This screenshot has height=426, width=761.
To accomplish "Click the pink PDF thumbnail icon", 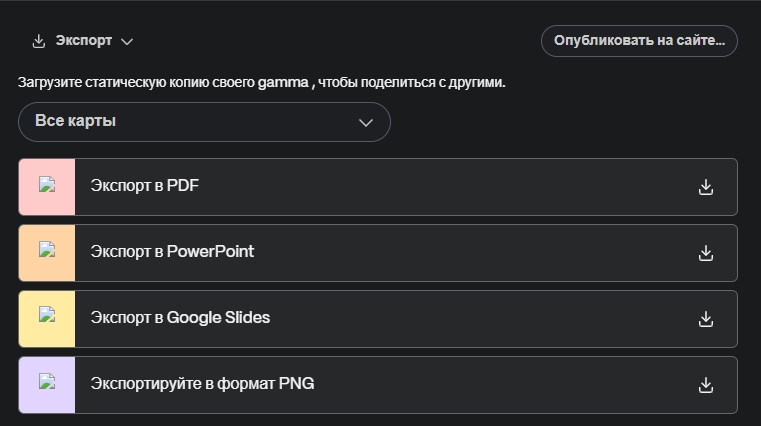I will (46, 187).
